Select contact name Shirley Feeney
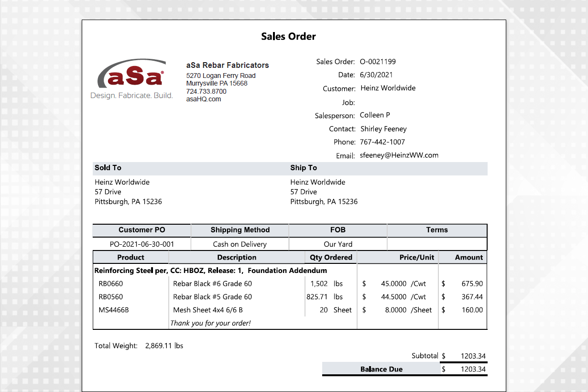 pyautogui.click(x=383, y=129)
